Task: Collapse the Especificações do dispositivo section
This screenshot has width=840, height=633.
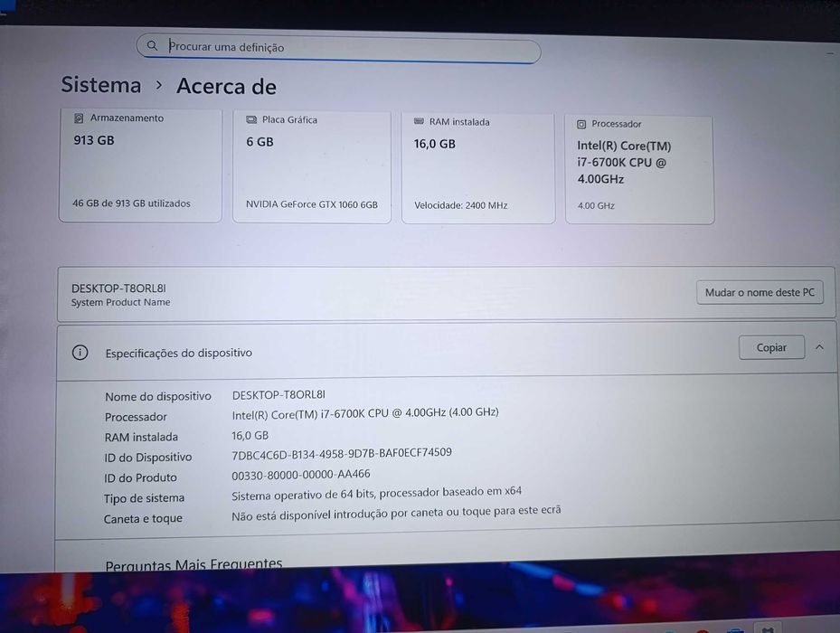Action: tap(819, 347)
